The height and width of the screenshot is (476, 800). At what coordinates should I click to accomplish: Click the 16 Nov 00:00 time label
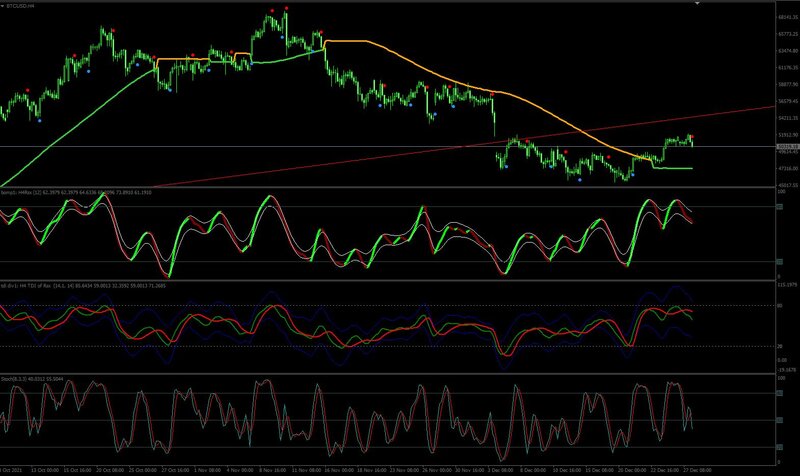pyautogui.click(x=338, y=470)
